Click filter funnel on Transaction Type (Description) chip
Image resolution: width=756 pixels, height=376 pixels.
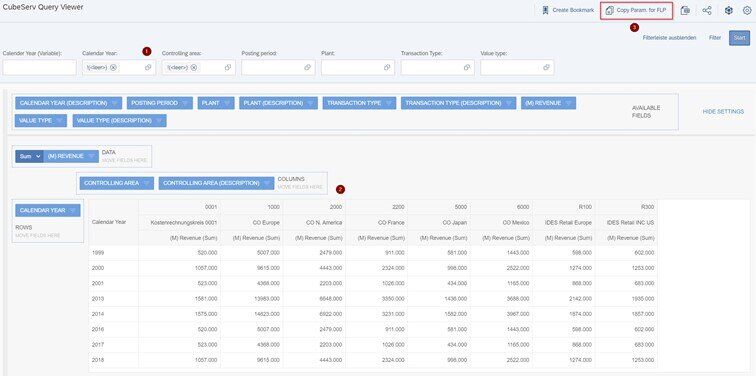(509, 103)
